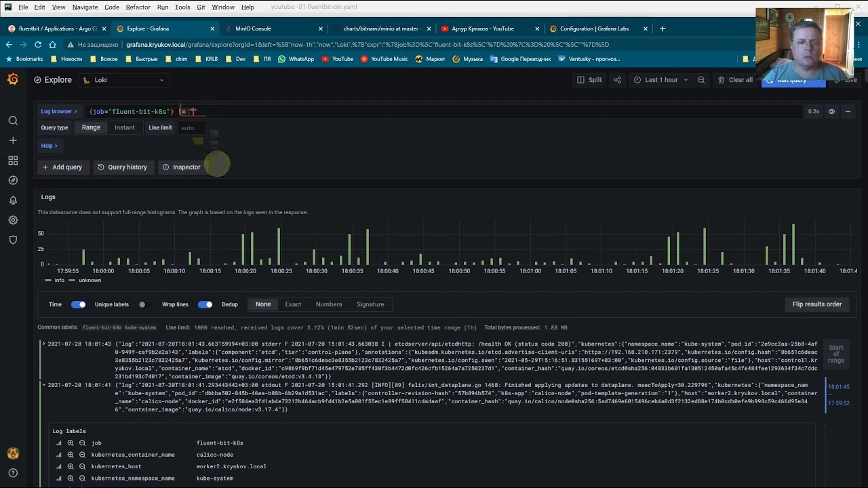This screenshot has height=488, width=868.
Task: Expand the Log browser
Action: click(x=59, y=111)
